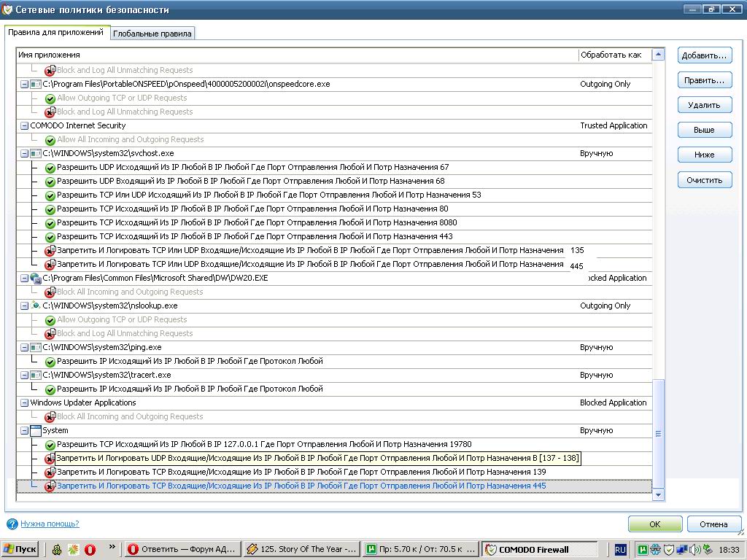The image size is (747, 560).
Task: Move rule up with Выше button
Action: point(704,130)
